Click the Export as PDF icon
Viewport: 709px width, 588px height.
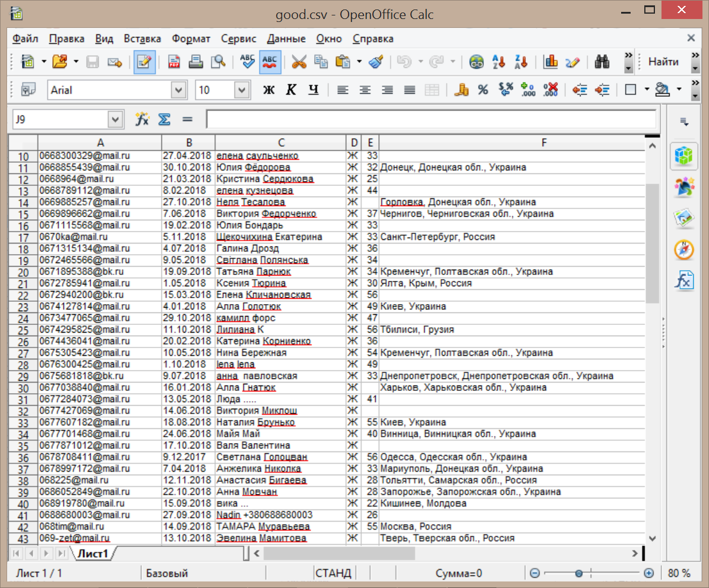[174, 62]
